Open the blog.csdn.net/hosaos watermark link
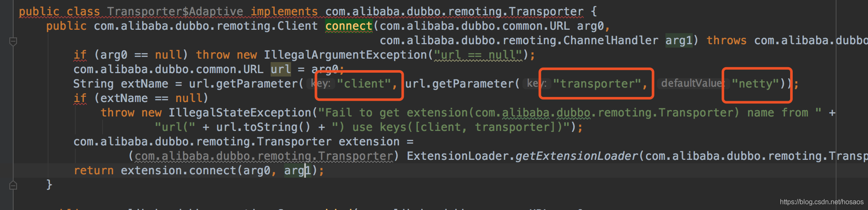The height and width of the screenshot is (210, 868). [821, 202]
